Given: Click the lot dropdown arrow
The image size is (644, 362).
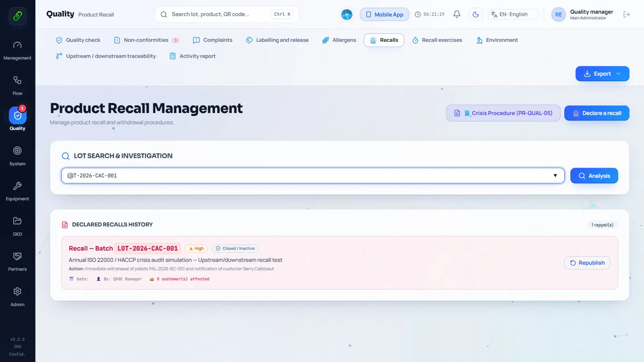Looking at the screenshot, I should pos(555,176).
